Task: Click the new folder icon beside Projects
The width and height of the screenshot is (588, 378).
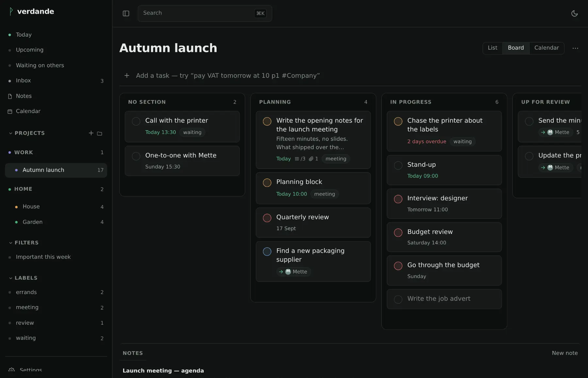Action: tap(100, 133)
